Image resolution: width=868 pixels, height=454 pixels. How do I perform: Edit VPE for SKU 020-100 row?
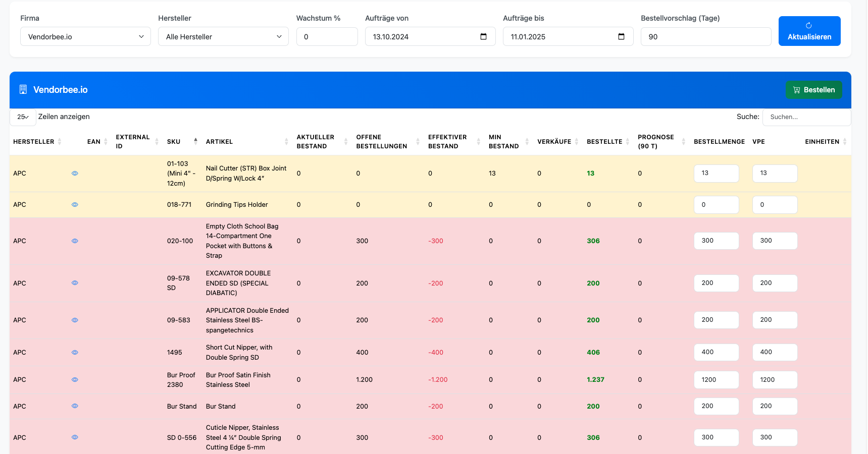(775, 241)
